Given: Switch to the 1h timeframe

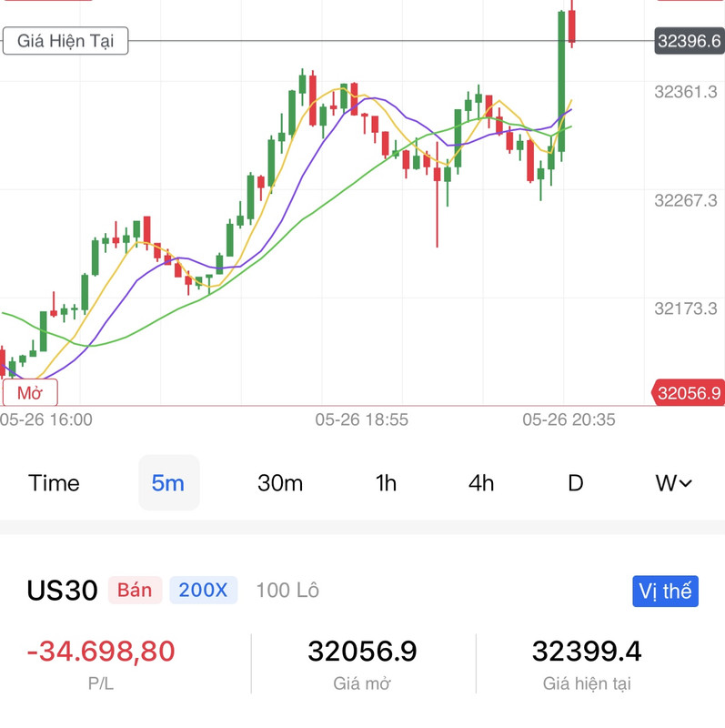Looking at the screenshot, I should coord(386,483).
